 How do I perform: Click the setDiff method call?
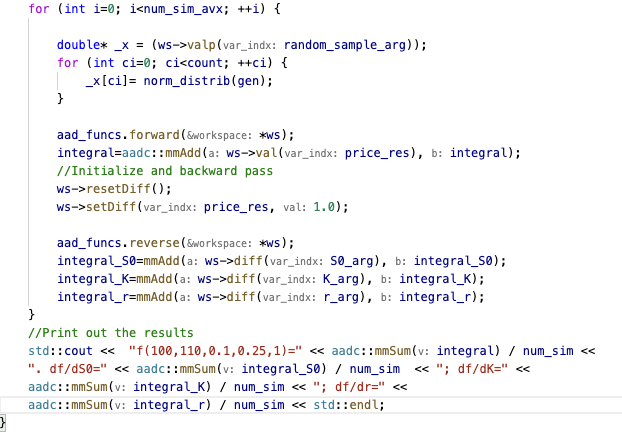coord(111,207)
